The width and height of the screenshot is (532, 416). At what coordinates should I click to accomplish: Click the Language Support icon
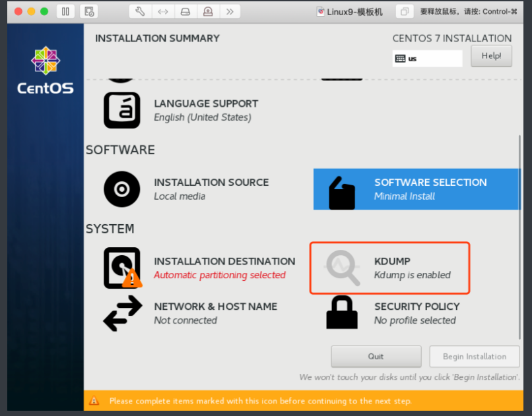coord(122,110)
